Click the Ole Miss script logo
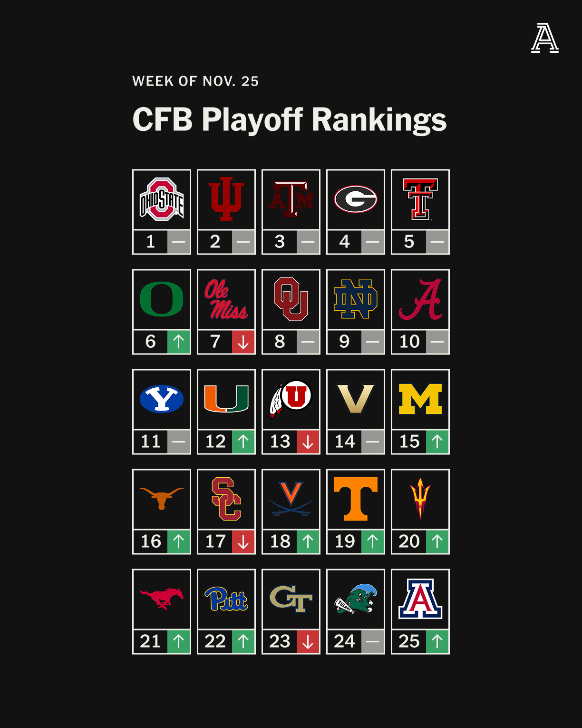The image size is (582, 728). point(226,299)
